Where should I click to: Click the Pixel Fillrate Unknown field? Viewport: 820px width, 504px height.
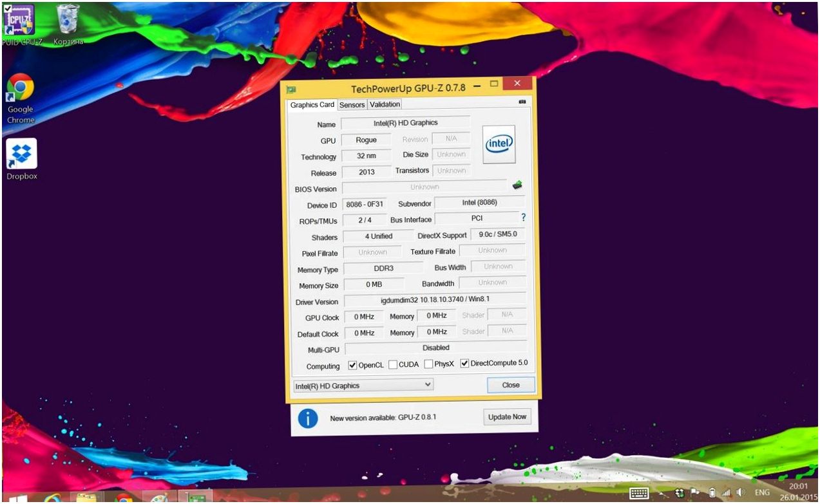click(x=372, y=252)
